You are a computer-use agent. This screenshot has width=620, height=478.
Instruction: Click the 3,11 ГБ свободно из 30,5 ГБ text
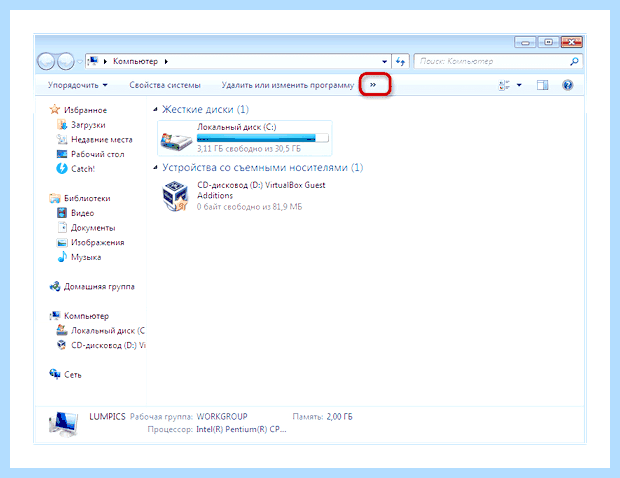click(249, 149)
